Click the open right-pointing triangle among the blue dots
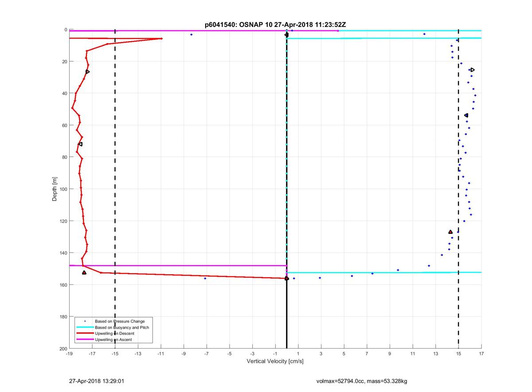 pyautogui.click(x=473, y=70)
